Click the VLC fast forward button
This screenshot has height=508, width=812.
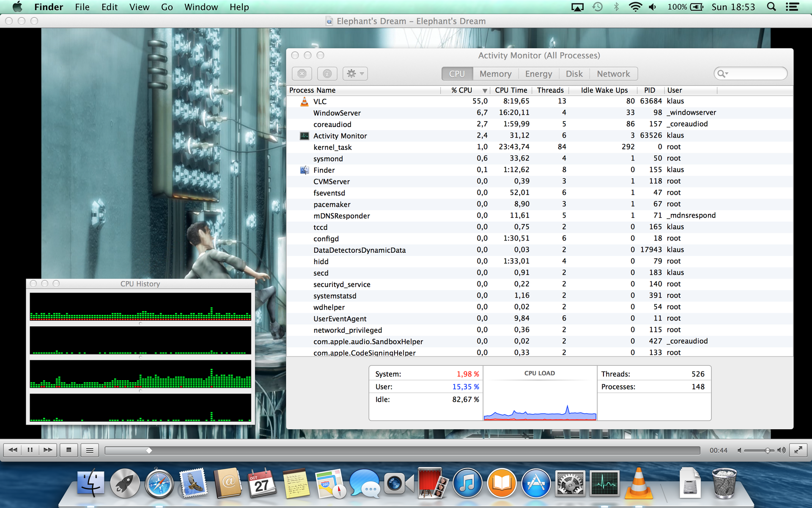coord(48,450)
